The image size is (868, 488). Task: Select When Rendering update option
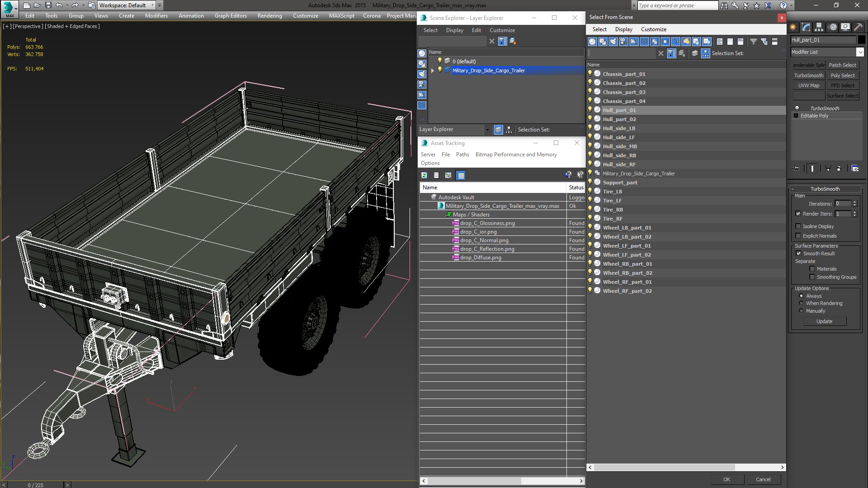801,303
